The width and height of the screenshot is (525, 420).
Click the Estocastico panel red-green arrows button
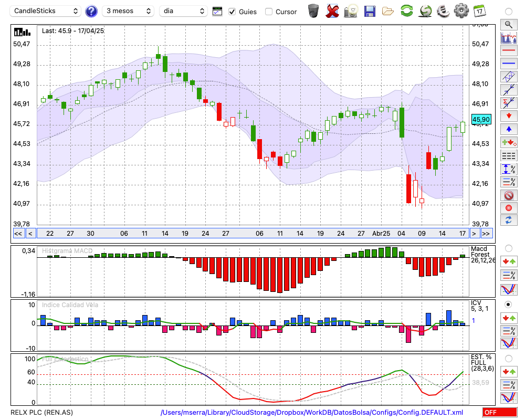pos(509,371)
